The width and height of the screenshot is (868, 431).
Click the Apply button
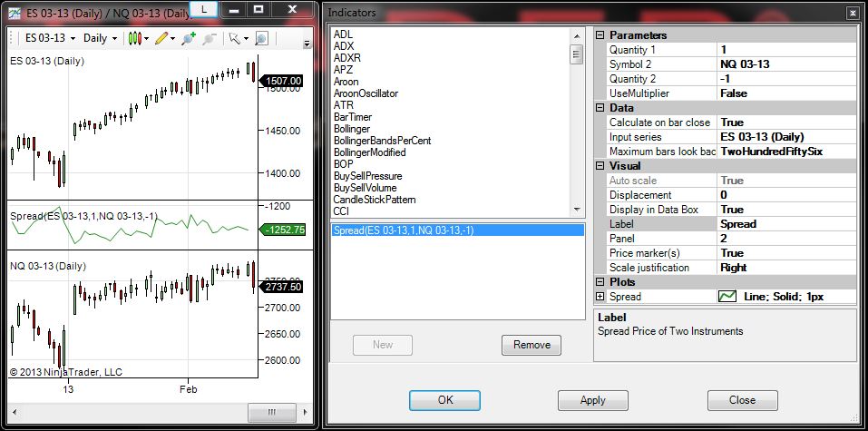pos(593,400)
